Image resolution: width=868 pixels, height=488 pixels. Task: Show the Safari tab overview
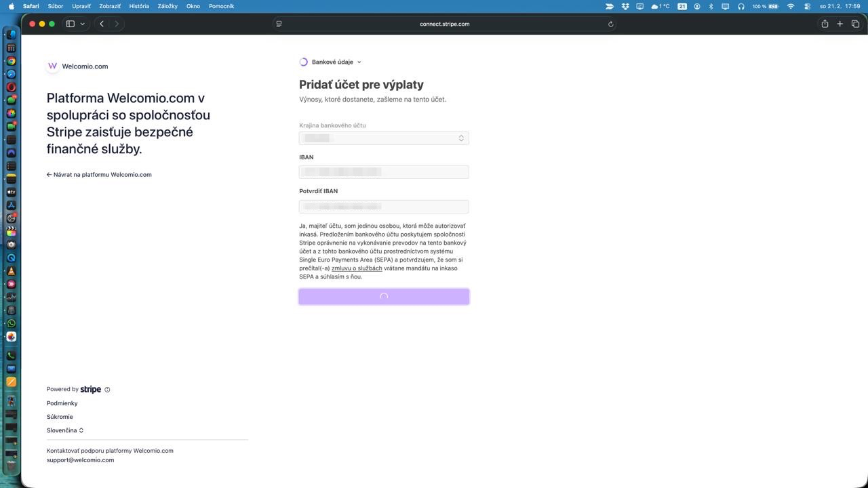[x=855, y=24]
